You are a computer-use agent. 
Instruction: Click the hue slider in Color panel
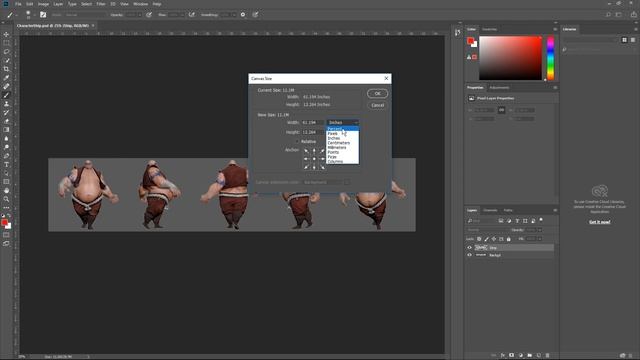(x=551, y=58)
